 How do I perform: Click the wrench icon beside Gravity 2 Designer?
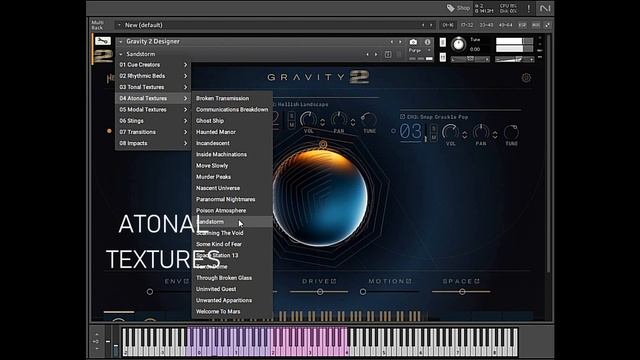(102, 41)
